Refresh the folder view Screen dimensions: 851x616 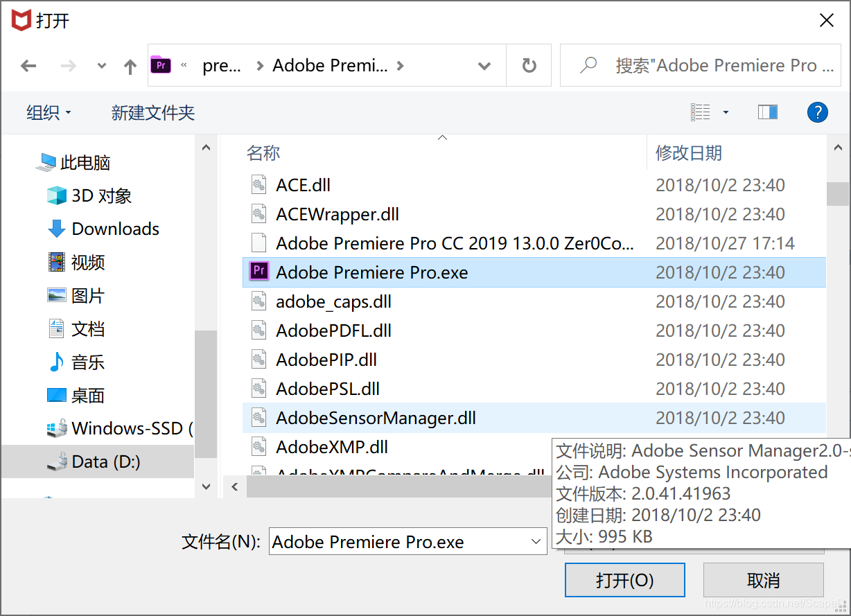529,66
